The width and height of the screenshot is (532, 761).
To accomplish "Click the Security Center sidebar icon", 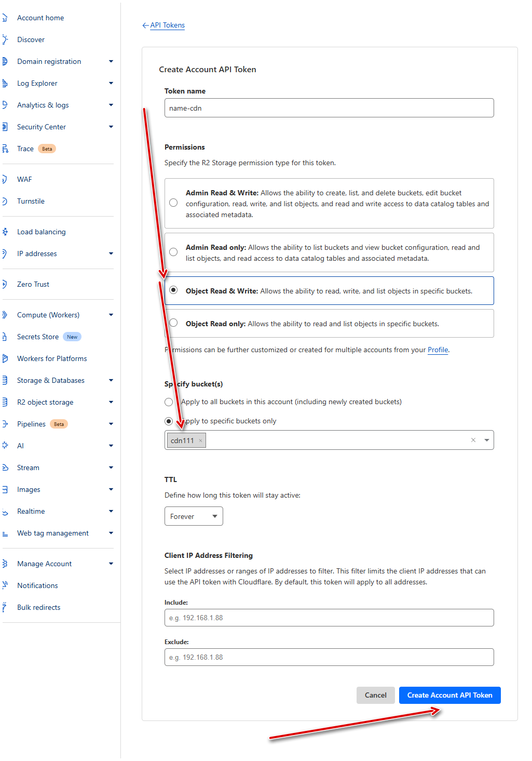I will click(5, 127).
